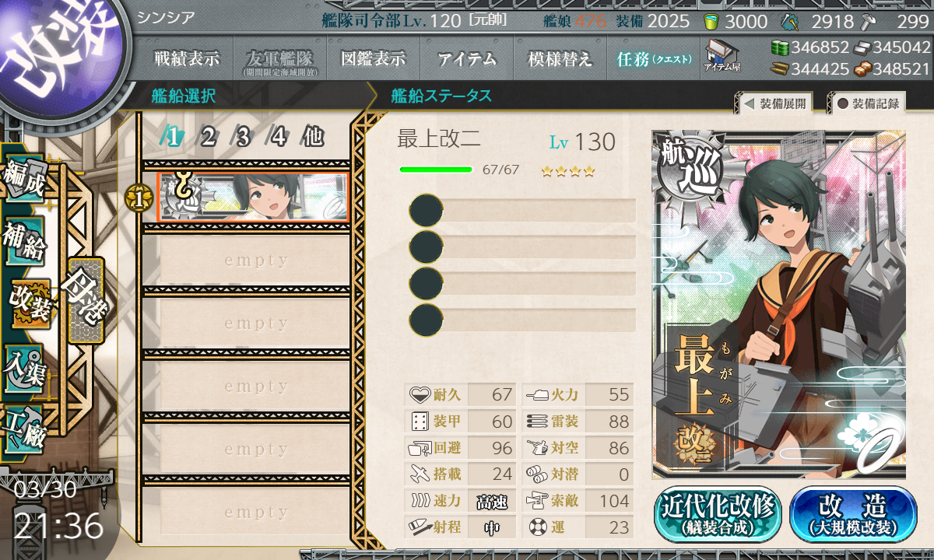The image size is (934, 560).
Task: Switch to fleet 3 tab
Action: 242,138
